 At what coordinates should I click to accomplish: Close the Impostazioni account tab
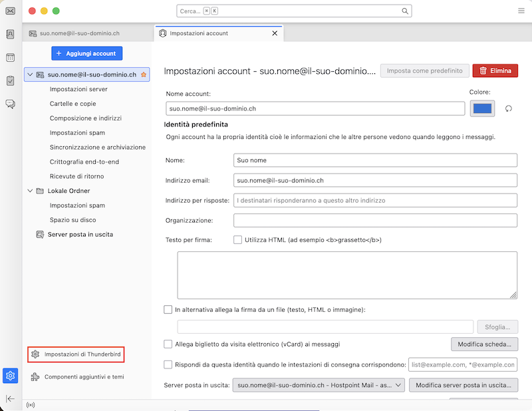click(275, 33)
